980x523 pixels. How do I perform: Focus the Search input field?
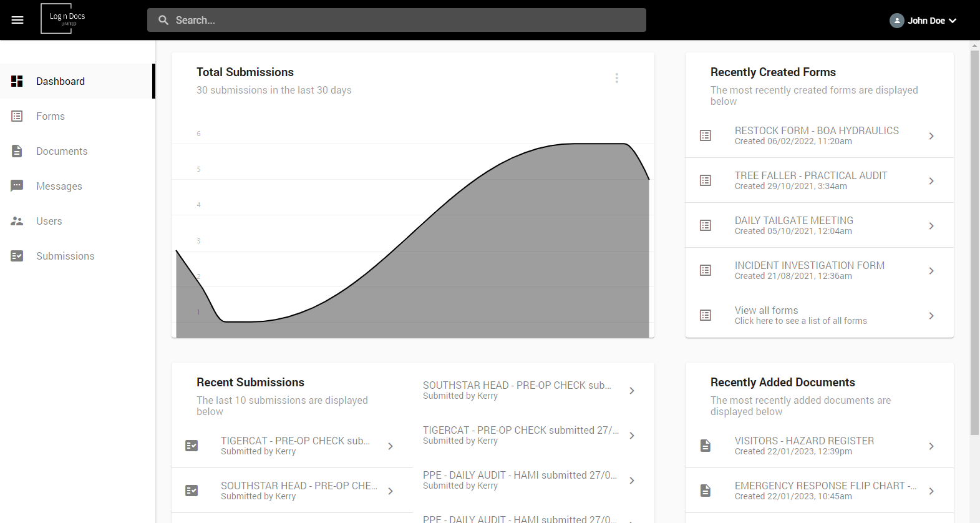tap(397, 20)
